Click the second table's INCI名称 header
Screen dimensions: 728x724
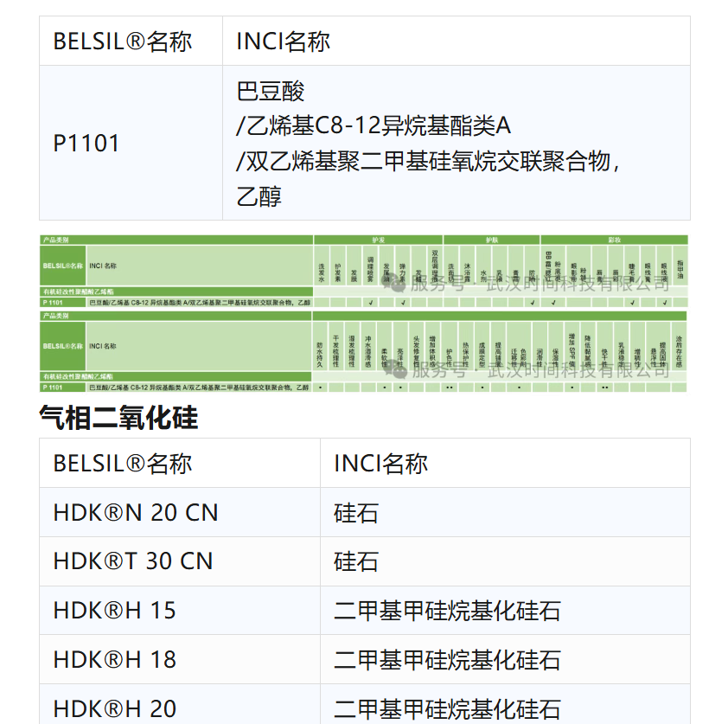coord(380,463)
